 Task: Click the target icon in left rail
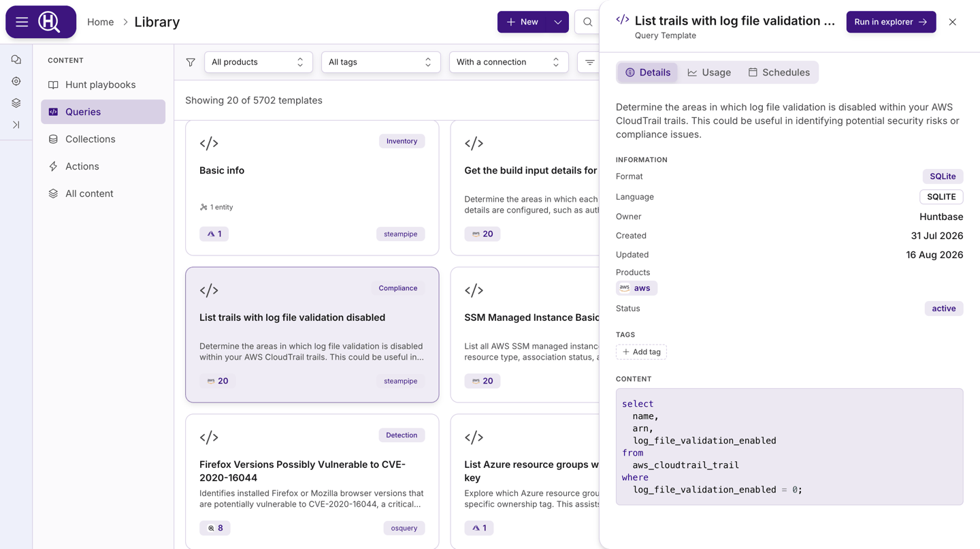point(16,82)
